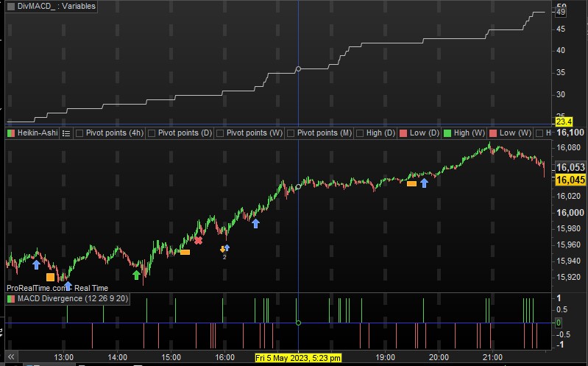
Task: Click the 35 value on DivMACD scale
Action: click(561, 72)
